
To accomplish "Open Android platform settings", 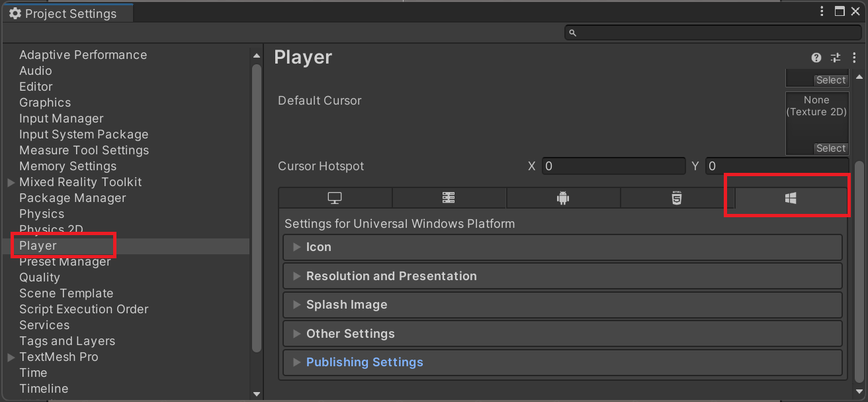I will (563, 197).
